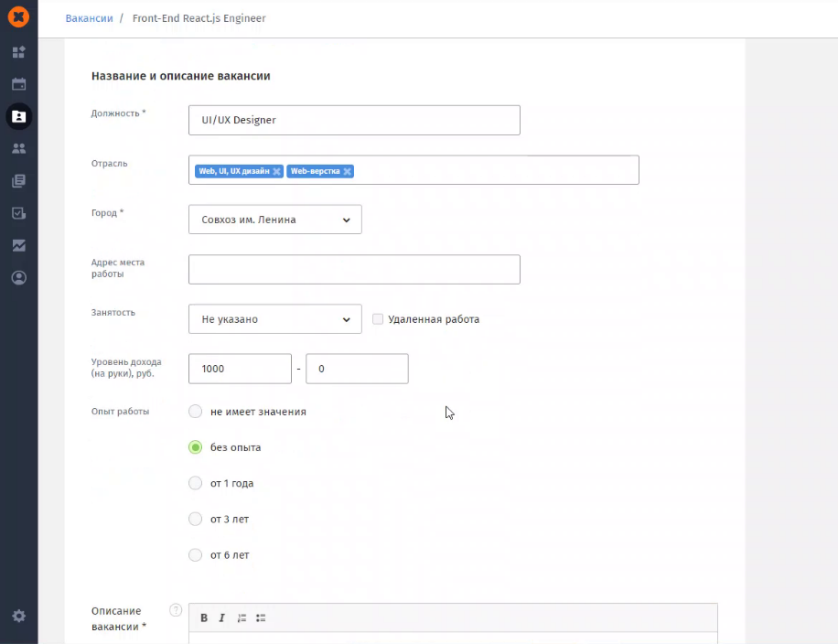Click inside the 'Отрасль' tags field
Image resolution: width=838 pixels, height=644 pixels.
point(414,170)
